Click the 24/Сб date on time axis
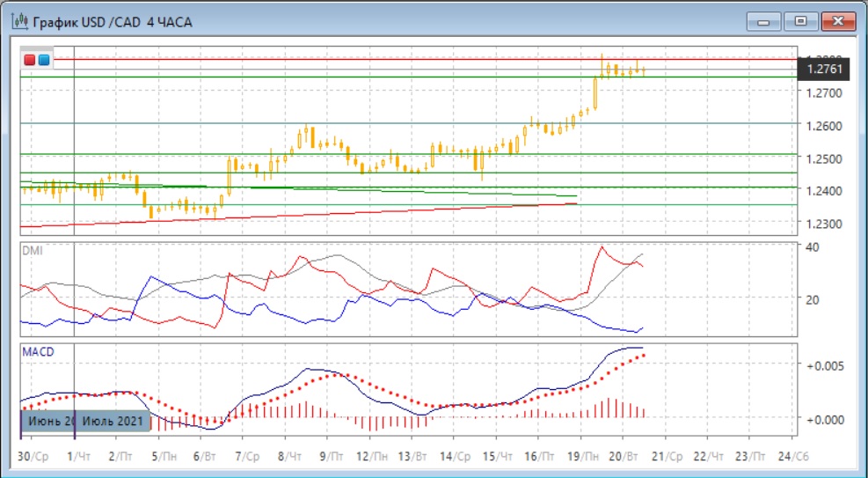Image resolution: width=868 pixels, height=478 pixels. [x=792, y=456]
